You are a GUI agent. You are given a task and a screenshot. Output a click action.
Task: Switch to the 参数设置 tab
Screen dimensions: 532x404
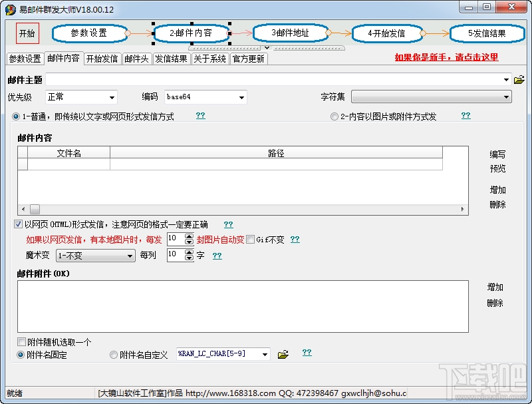(25, 59)
